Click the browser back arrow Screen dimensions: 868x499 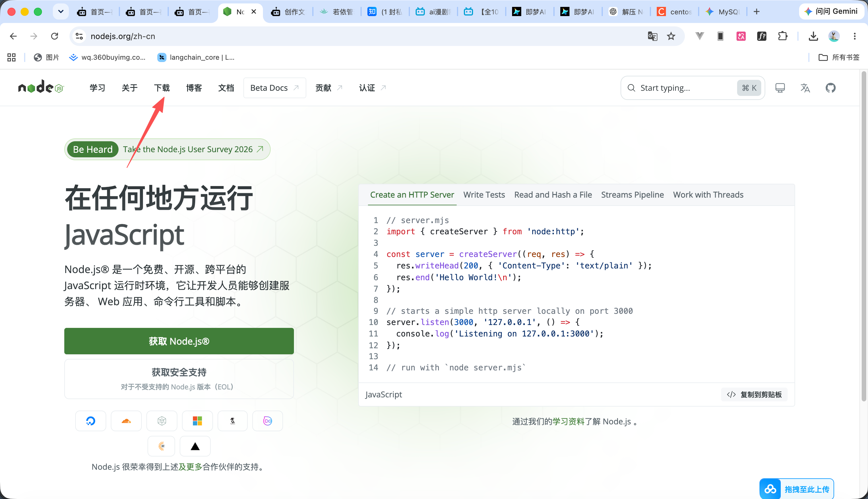(x=13, y=36)
